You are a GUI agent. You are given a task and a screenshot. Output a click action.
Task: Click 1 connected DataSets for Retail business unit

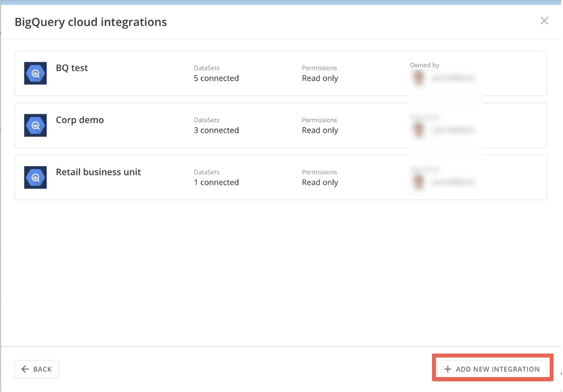click(216, 182)
